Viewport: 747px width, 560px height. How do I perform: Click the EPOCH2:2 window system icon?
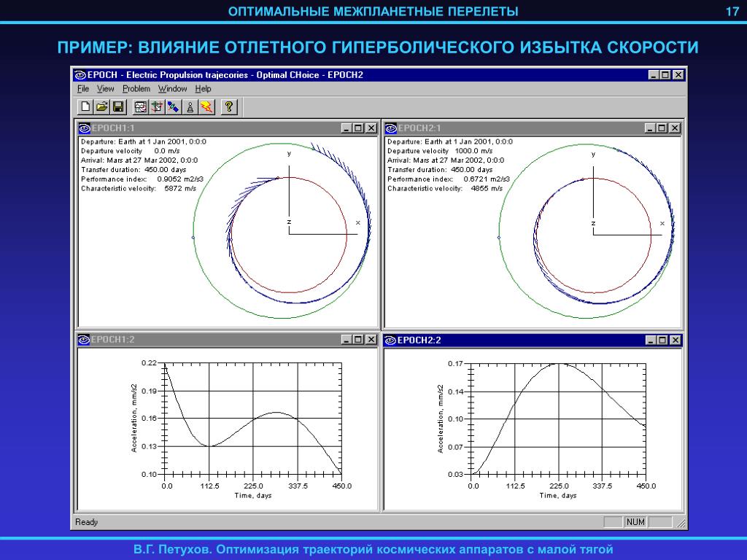[x=391, y=340]
